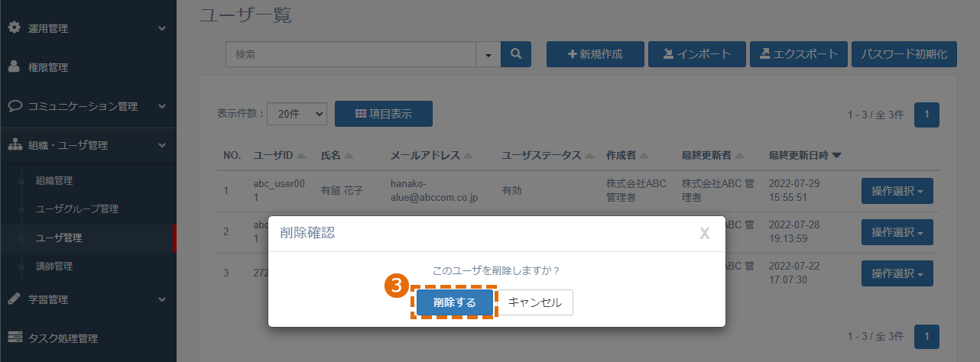Collapse 組織・ユーザ管理 sidebar menu
980x362 pixels.
(88, 145)
